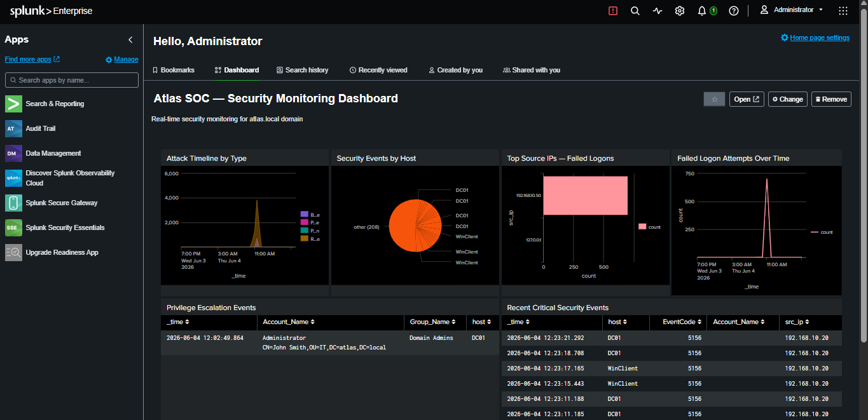Image resolution: width=868 pixels, height=420 pixels.
Task: Click the pink count legend swatch in Top Source IPs
Action: 642,226
